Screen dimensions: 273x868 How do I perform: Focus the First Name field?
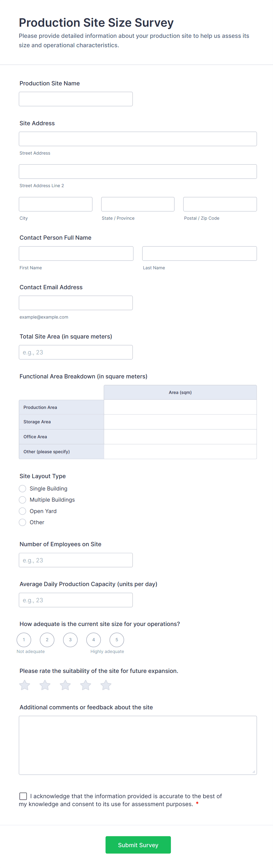pos(76,253)
